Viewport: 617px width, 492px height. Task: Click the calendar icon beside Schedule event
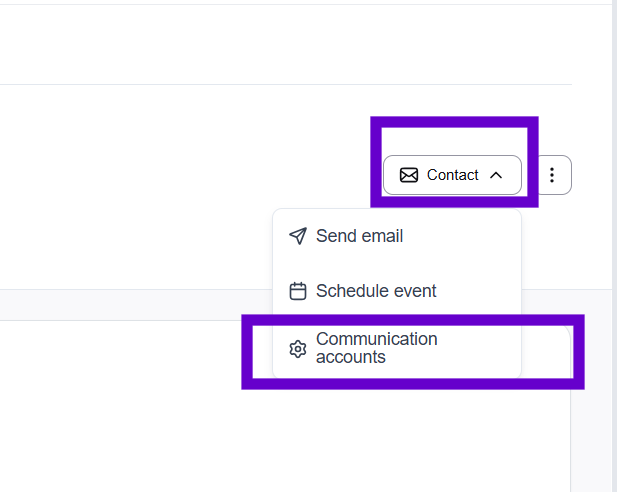point(297,291)
